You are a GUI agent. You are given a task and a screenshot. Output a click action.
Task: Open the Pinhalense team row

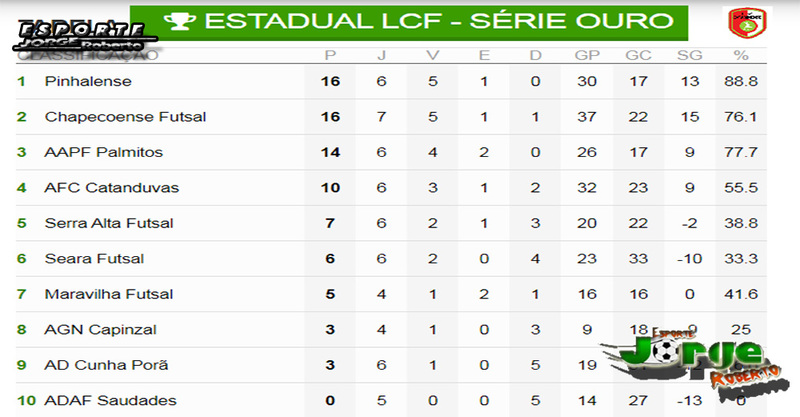[391, 81]
